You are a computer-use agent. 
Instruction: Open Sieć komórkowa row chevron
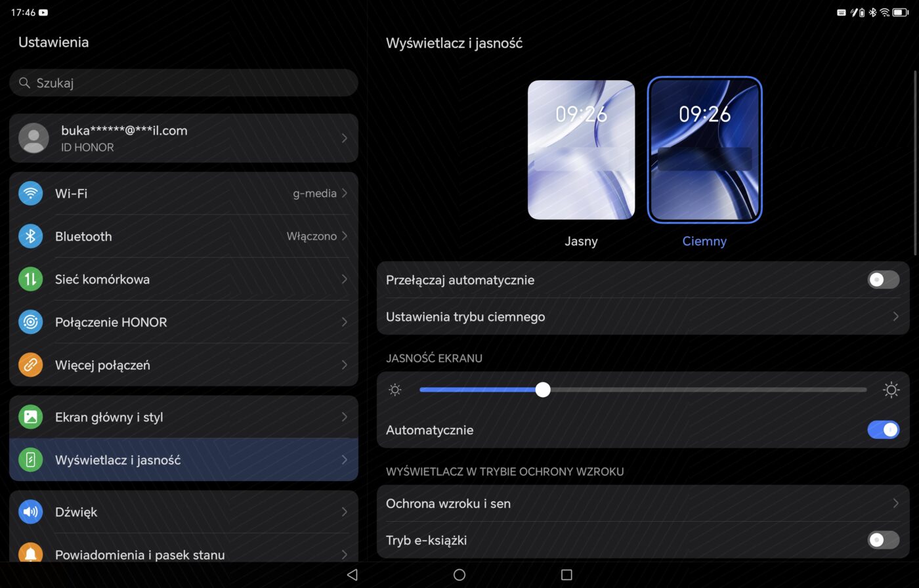(345, 279)
